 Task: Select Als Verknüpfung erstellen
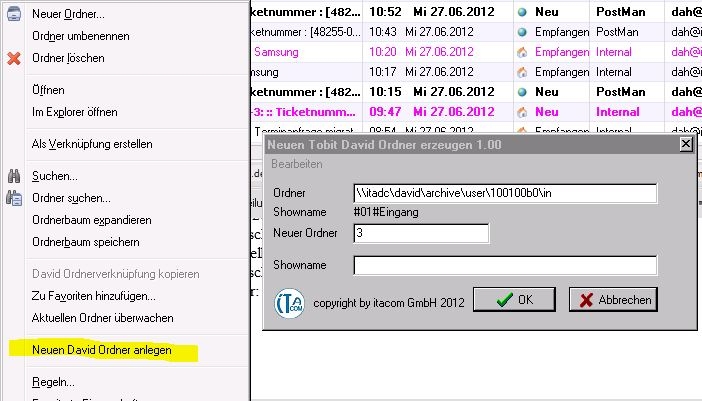(x=92, y=144)
